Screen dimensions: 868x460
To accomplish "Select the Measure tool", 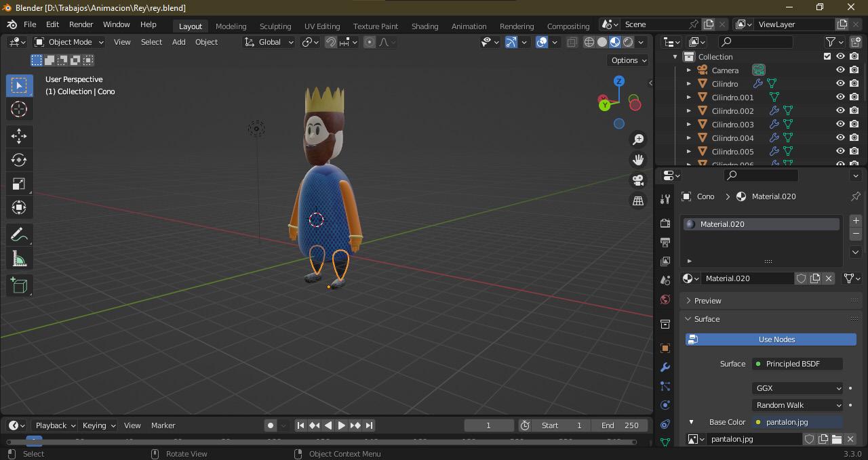I will coord(19,259).
